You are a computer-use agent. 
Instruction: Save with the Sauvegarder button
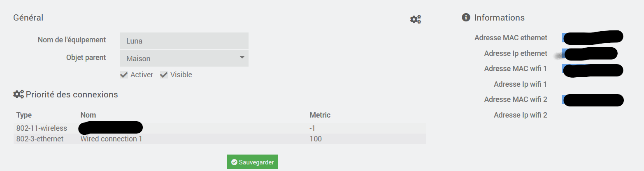(253, 162)
